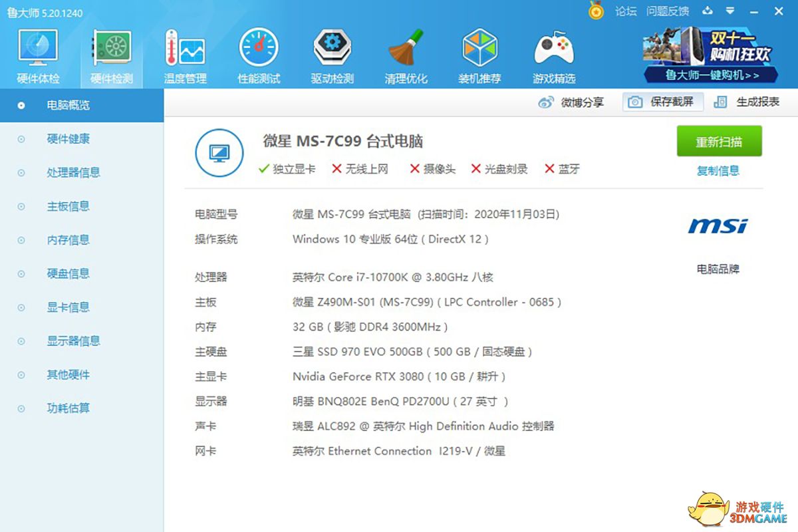
Task: Click the 微星 MS-7C99 台式电脑 heading
Action: pos(343,141)
